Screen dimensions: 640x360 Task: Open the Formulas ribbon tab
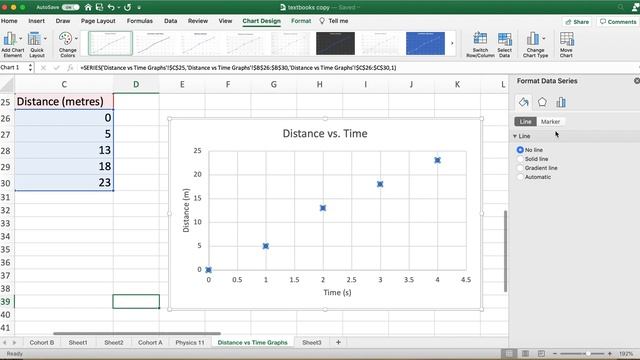point(140,21)
